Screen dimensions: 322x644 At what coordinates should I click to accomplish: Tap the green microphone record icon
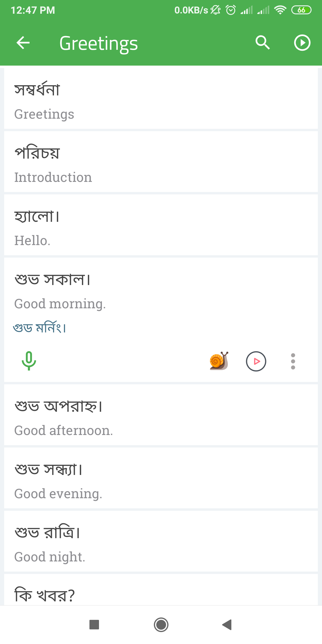[29, 361]
